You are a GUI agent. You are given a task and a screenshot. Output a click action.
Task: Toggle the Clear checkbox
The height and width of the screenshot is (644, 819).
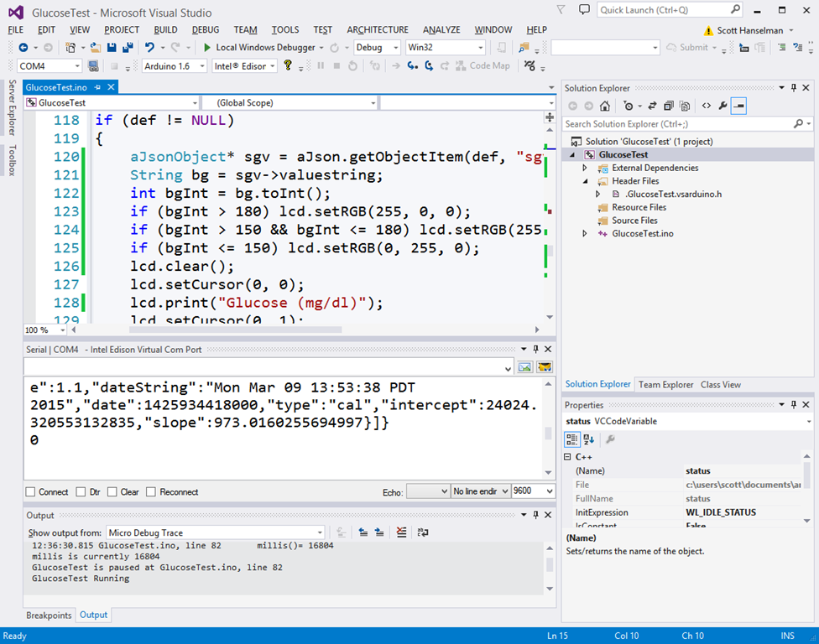click(112, 491)
